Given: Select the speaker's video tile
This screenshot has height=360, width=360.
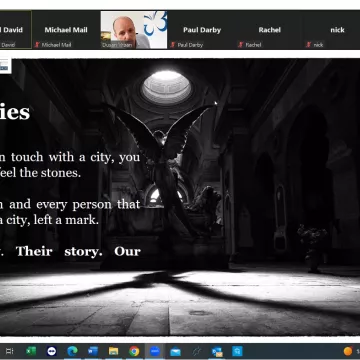Looking at the screenshot, I should 134,30.
